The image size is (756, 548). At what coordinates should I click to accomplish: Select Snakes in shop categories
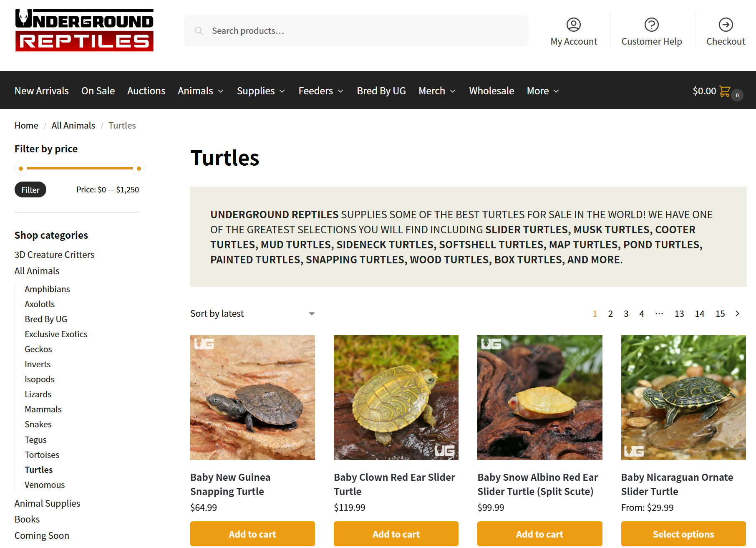point(38,424)
